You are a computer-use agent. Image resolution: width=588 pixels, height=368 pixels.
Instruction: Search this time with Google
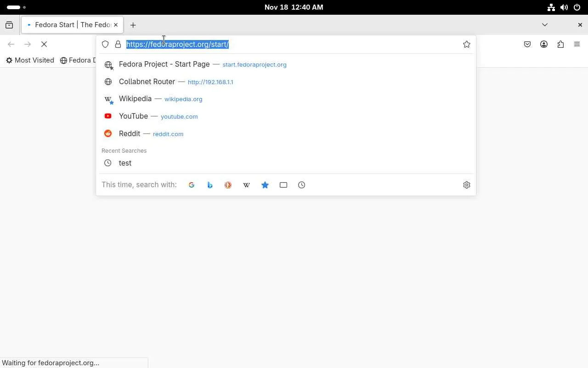pyautogui.click(x=192, y=185)
